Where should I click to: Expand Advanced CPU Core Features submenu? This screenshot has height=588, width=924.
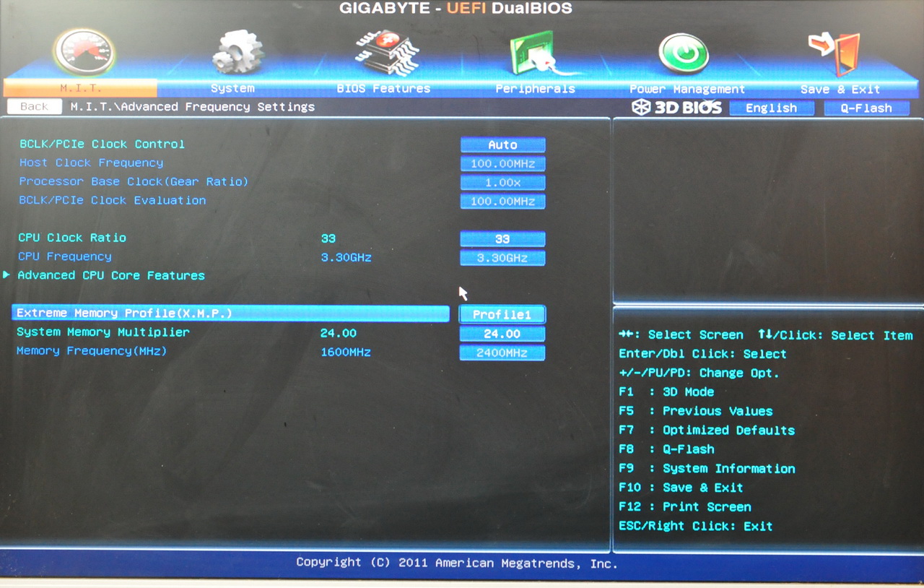pyautogui.click(x=111, y=275)
